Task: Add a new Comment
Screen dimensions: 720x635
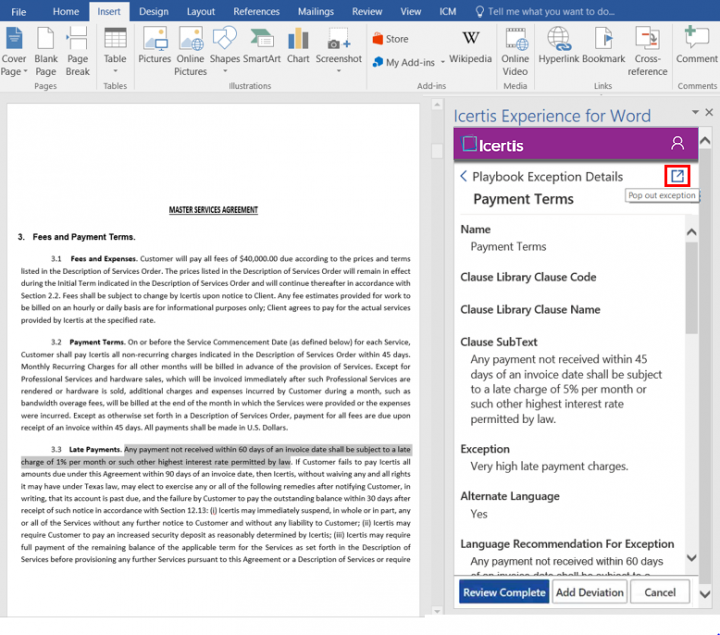Action: [696, 45]
